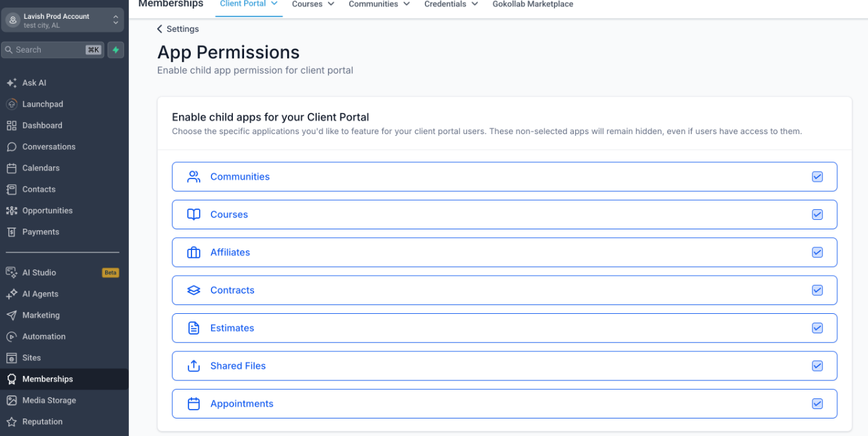
Task: Open the Calendars sidebar icon
Action: (x=11, y=168)
